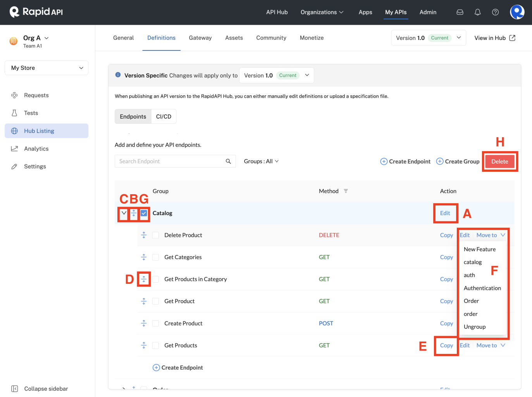
Task: Open Move to for Delete Product
Action: (x=491, y=235)
